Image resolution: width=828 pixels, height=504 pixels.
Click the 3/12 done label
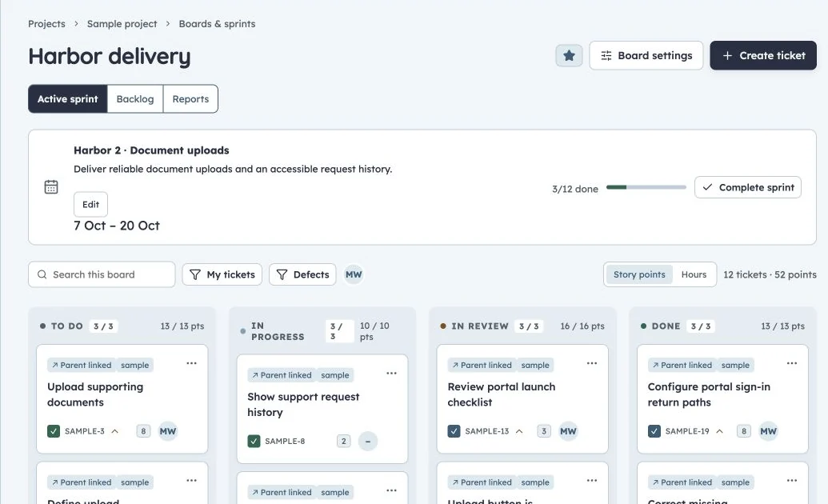point(575,189)
